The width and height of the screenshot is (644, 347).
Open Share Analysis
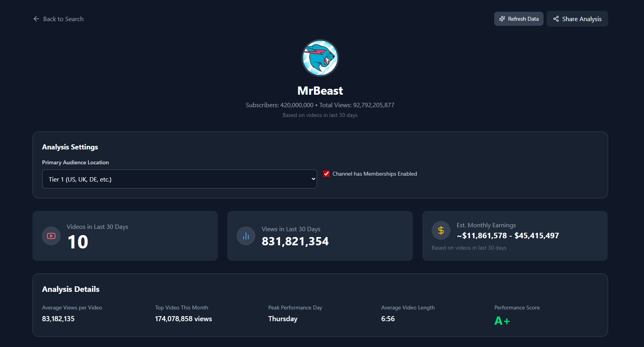577,19
